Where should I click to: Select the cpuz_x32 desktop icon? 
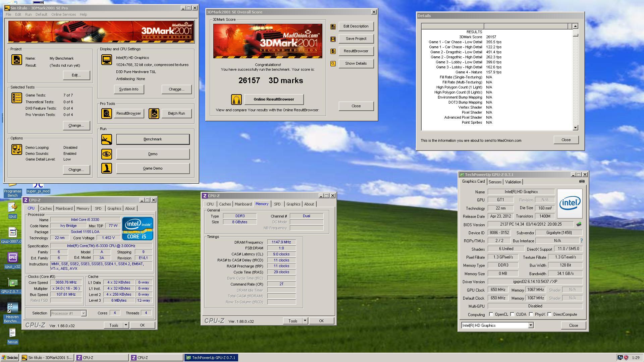click(x=12, y=260)
